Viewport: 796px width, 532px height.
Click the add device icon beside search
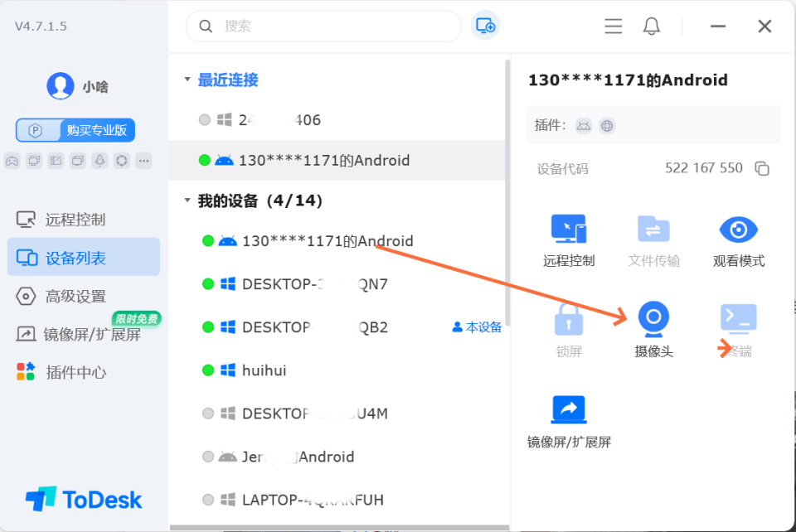tap(485, 26)
